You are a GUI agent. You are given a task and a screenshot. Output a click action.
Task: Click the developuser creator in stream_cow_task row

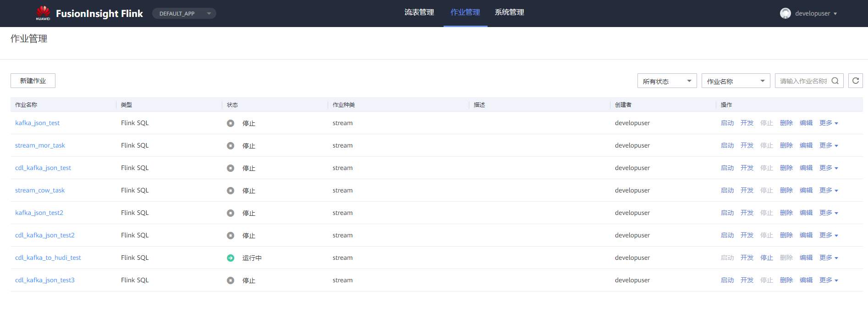point(632,190)
